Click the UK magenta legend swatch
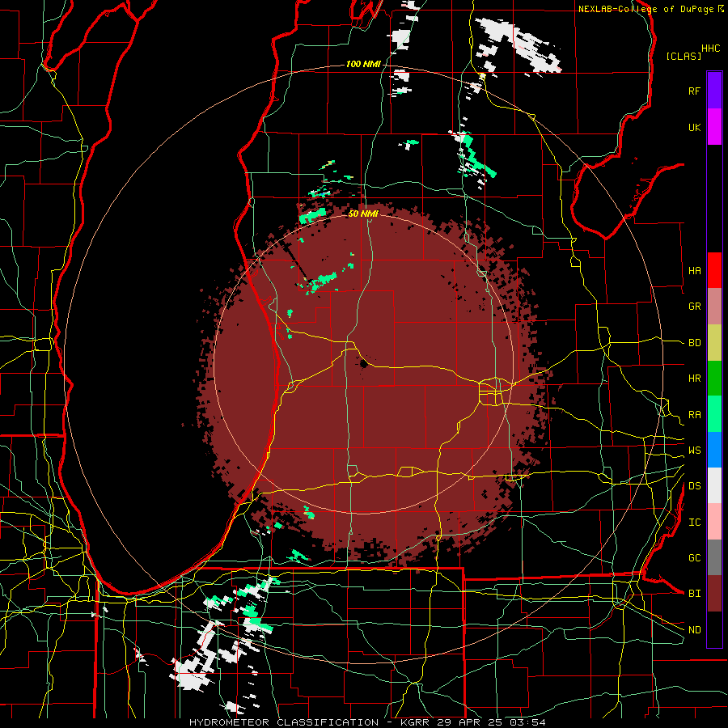 pyautogui.click(x=714, y=127)
